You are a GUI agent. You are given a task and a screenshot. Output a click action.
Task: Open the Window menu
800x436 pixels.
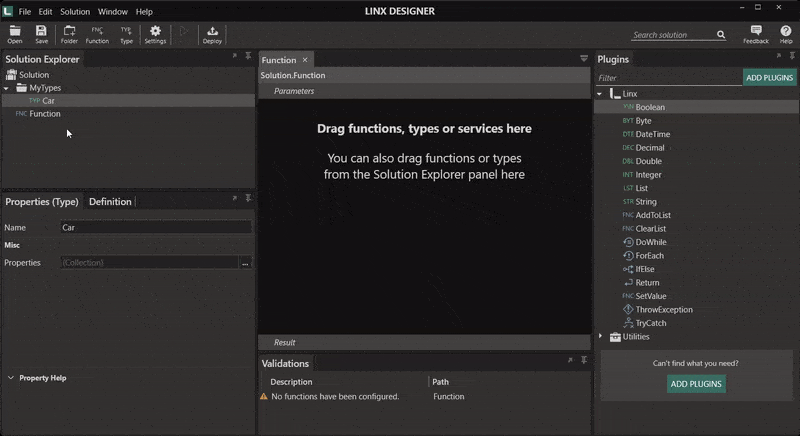click(113, 11)
